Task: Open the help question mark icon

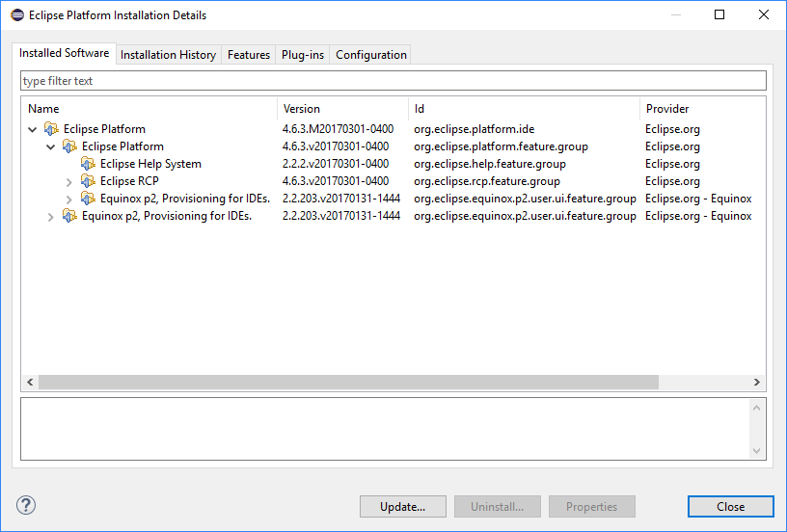Action: [26, 505]
